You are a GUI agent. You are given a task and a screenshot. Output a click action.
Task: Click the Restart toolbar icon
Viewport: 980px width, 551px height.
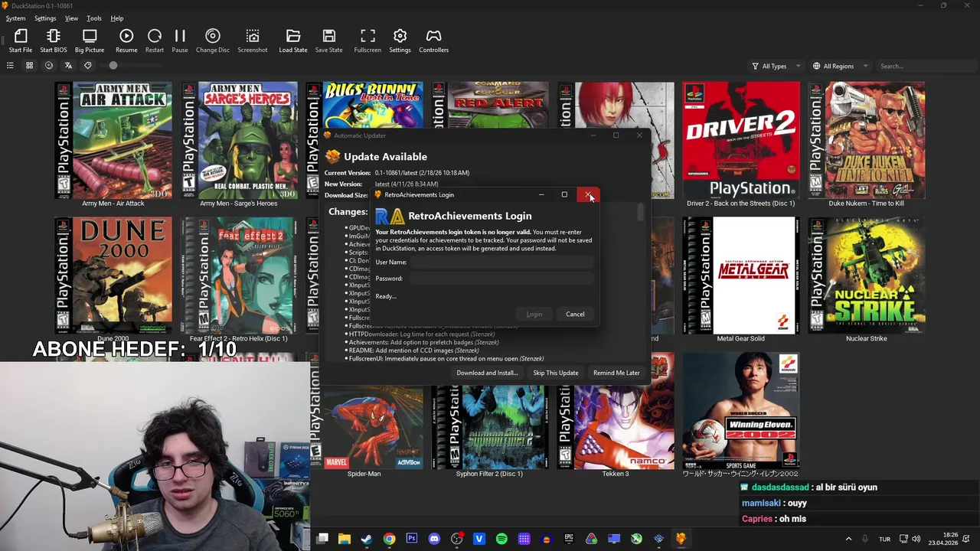(x=155, y=41)
